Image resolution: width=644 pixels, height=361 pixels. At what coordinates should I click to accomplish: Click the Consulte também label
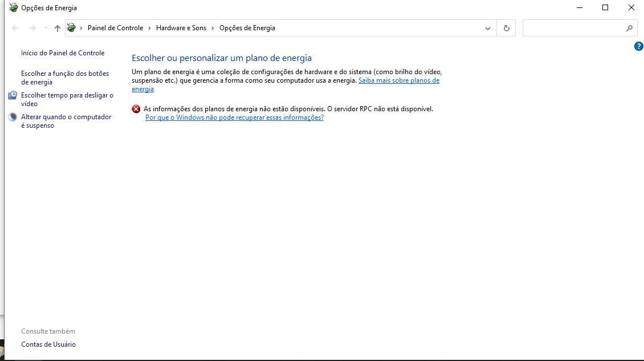48,331
